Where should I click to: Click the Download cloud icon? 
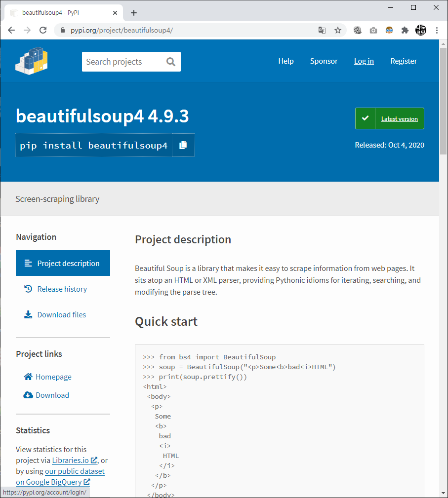(28, 395)
